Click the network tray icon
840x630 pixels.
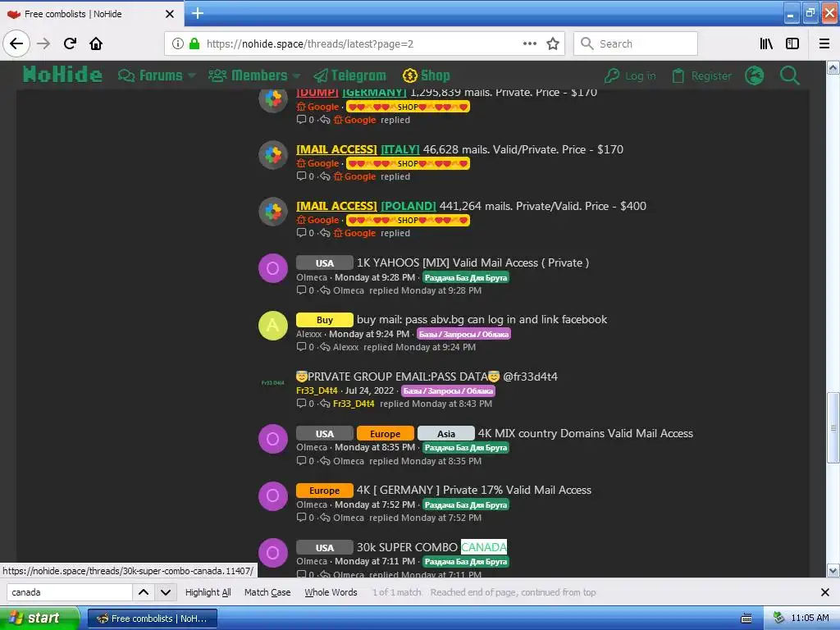tap(778, 618)
